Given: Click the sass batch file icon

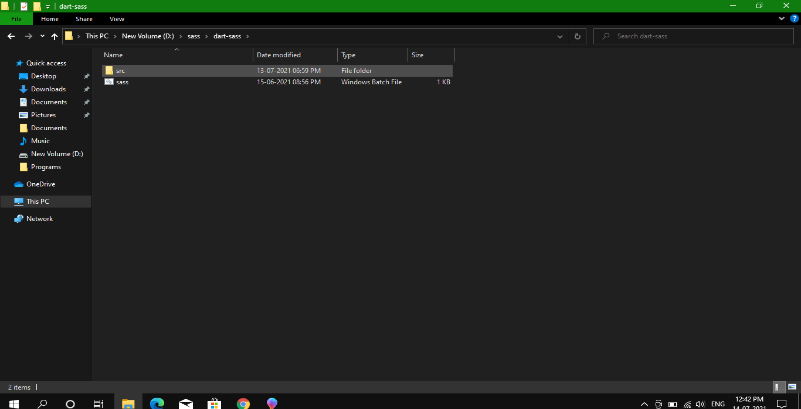Looking at the screenshot, I should [109, 82].
